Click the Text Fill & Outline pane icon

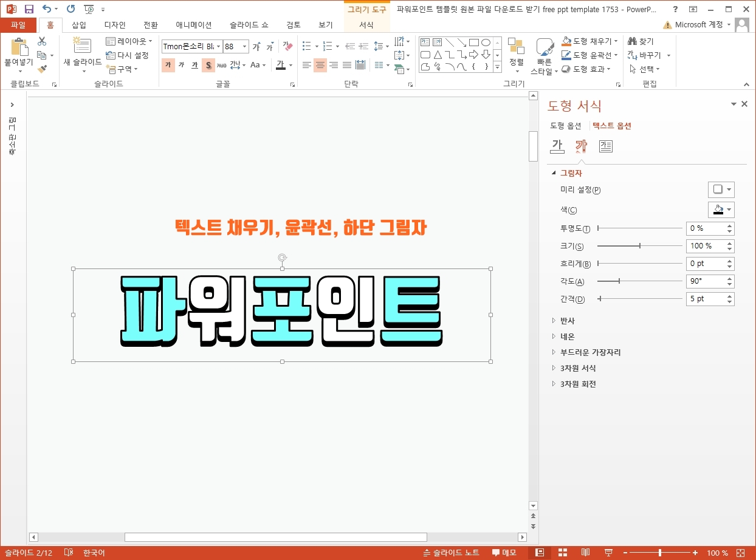pos(557,146)
